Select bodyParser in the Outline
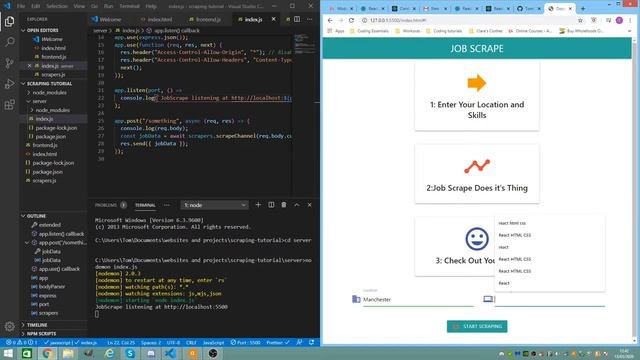This screenshot has height=360, width=640. [52, 287]
